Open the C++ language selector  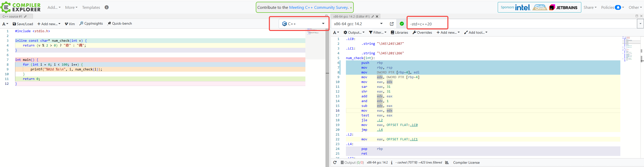pyautogui.click(x=303, y=24)
